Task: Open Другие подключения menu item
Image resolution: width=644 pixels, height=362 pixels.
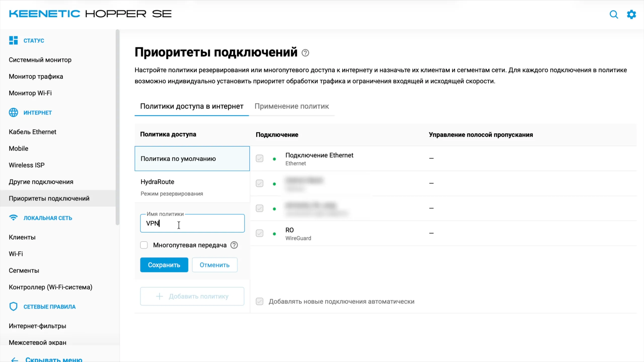Action: point(41,182)
